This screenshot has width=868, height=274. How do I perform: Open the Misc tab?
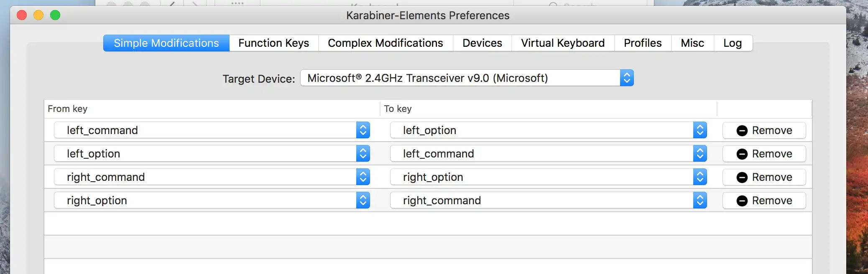[x=692, y=43]
